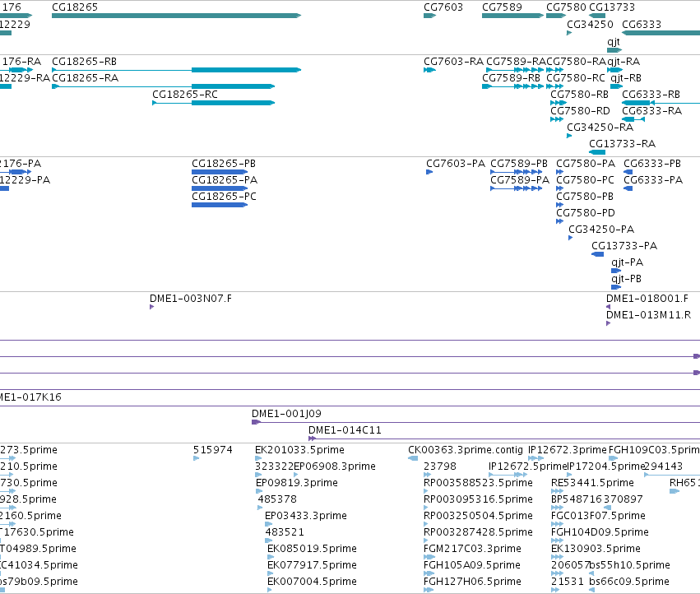Screen dimensions: 700x594
Task: Select the CG6333-PB protein label
Action: tap(652, 164)
